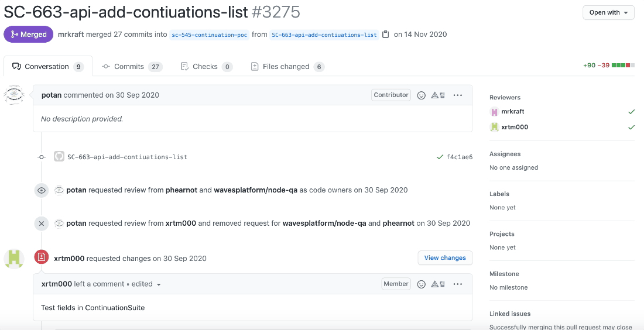This screenshot has width=644, height=330.
Task: Add emoji reaction to xrtm000's comment
Action: point(421,284)
